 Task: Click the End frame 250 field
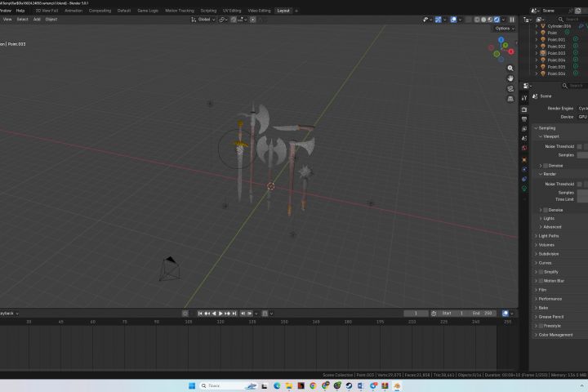coord(483,314)
